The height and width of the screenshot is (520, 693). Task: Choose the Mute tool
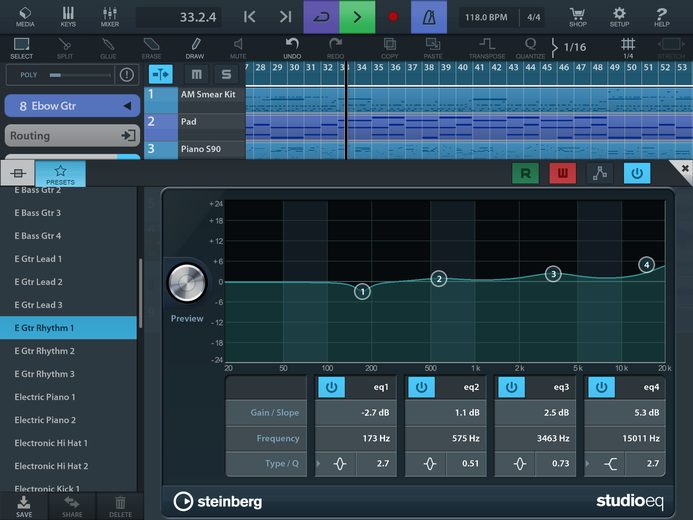(x=238, y=48)
